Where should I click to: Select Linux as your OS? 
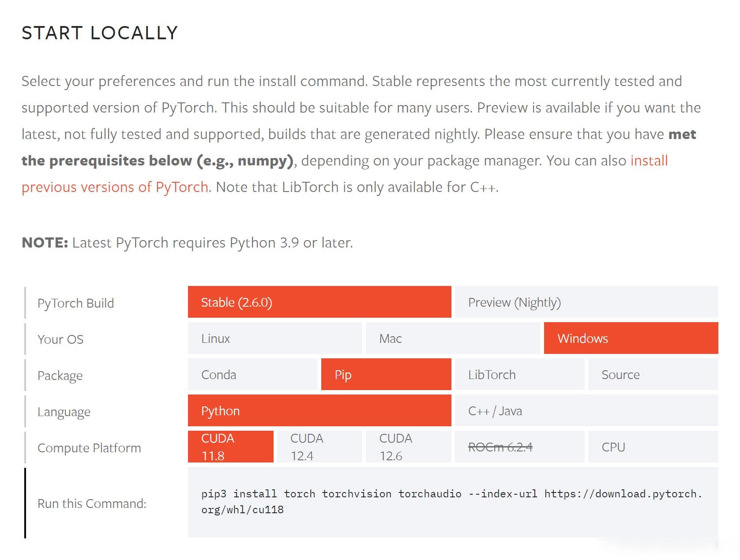[x=275, y=338]
